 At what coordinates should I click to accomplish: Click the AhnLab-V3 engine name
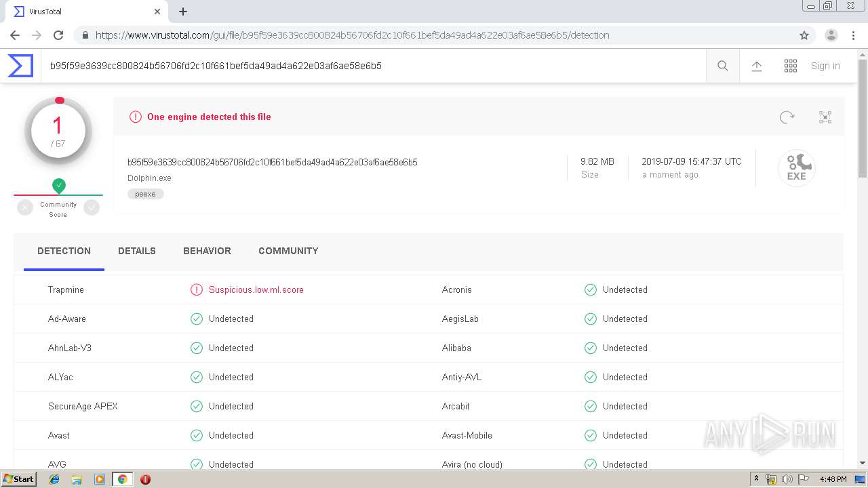click(x=70, y=348)
